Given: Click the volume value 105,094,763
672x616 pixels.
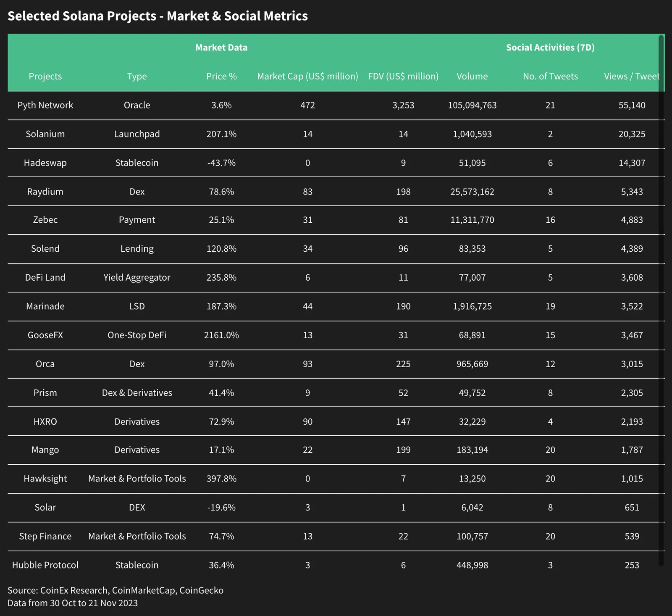Looking at the screenshot, I should (x=472, y=105).
